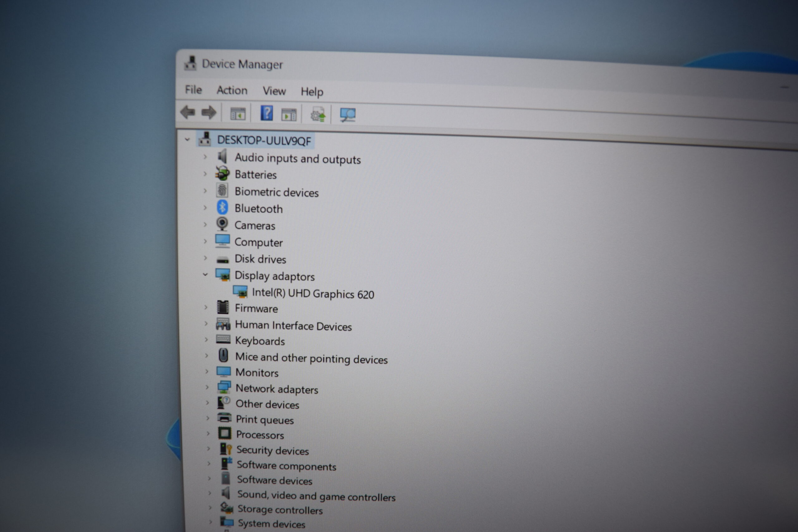The height and width of the screenshot is (532, 798).
Task: Expand the Bluetooth category chevron
Action: click(x=205, y=207)
